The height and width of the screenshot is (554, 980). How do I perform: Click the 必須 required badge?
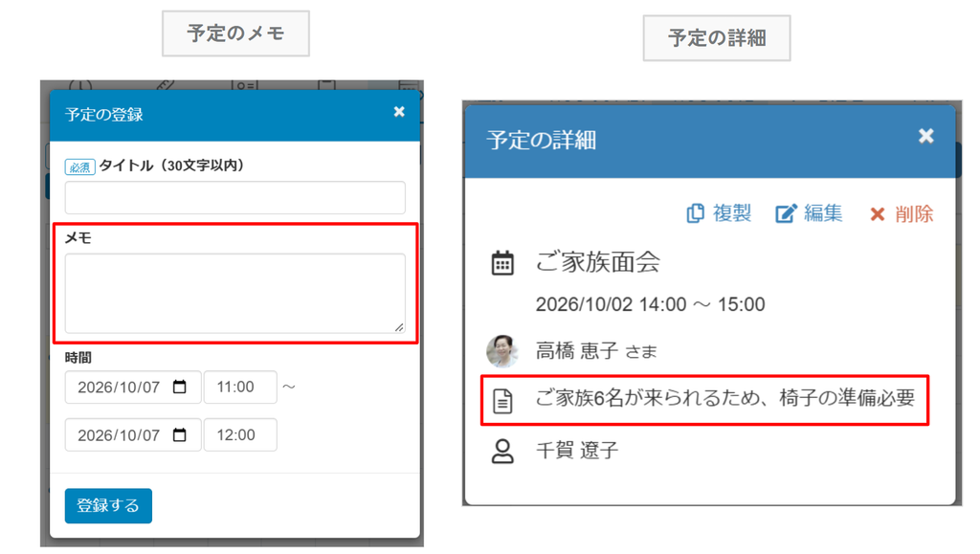[x=80, y=166]
